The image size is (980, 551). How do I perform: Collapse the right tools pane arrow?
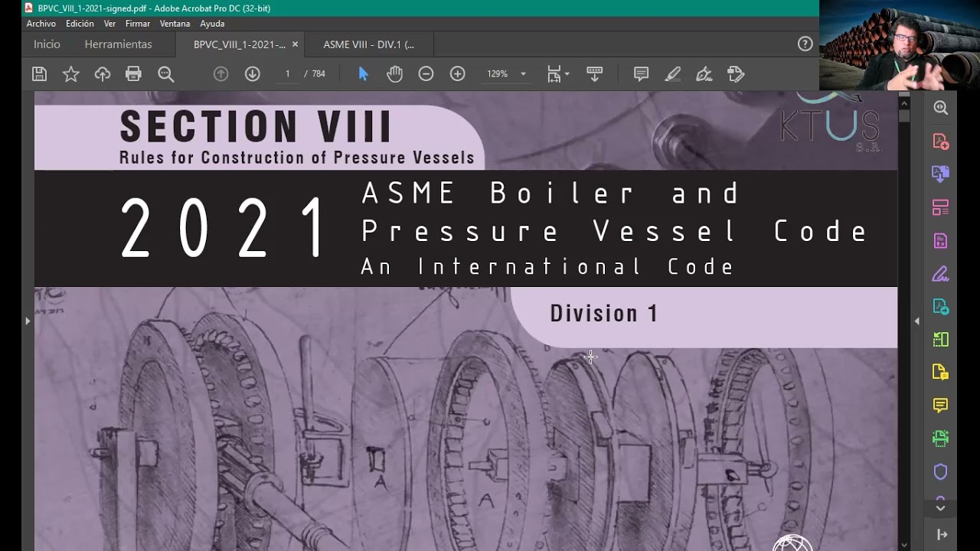[x=917, y=321]
